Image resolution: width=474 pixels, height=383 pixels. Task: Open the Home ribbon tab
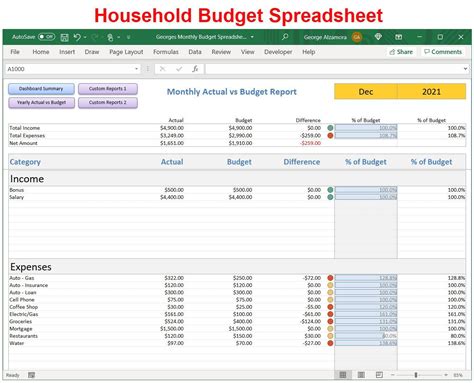41,52
